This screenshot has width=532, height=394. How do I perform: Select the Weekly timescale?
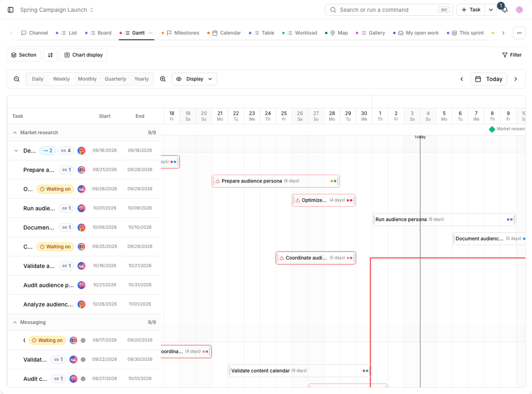pyautogui.click(x=62, y=79)
